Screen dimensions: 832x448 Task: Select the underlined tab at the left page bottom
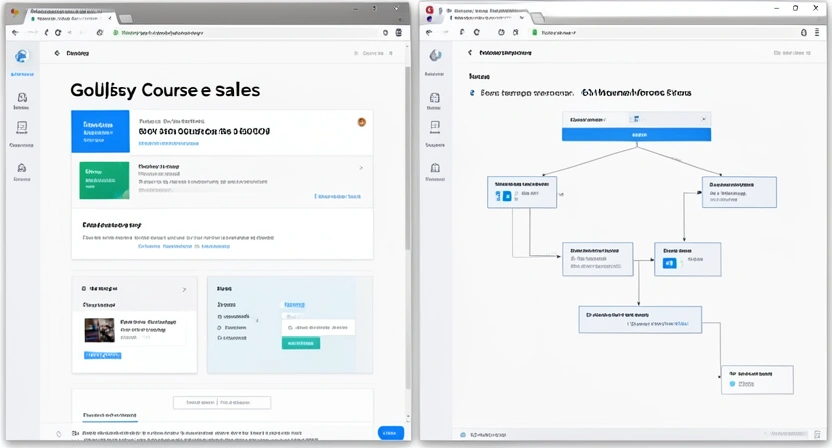pyautogui.click(x=109, y=415)
